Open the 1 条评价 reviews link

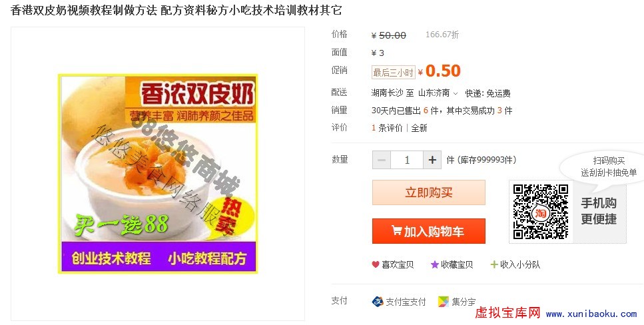pos(387,128)
